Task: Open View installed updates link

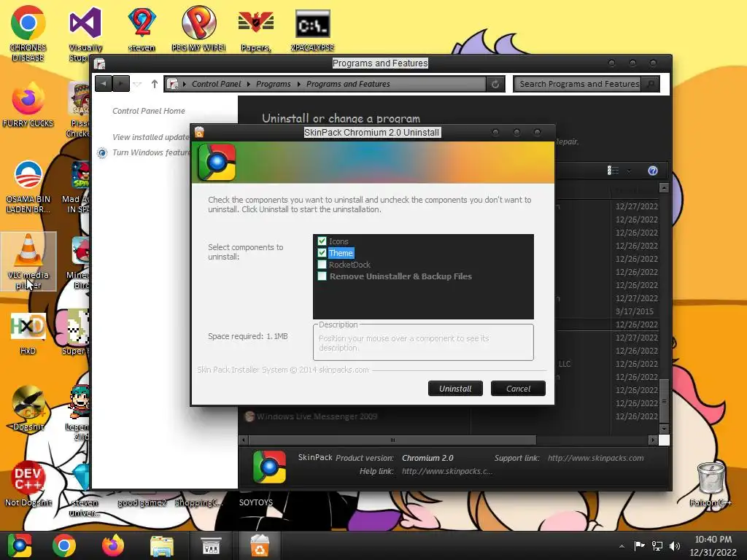Action: tap(151, 137)
